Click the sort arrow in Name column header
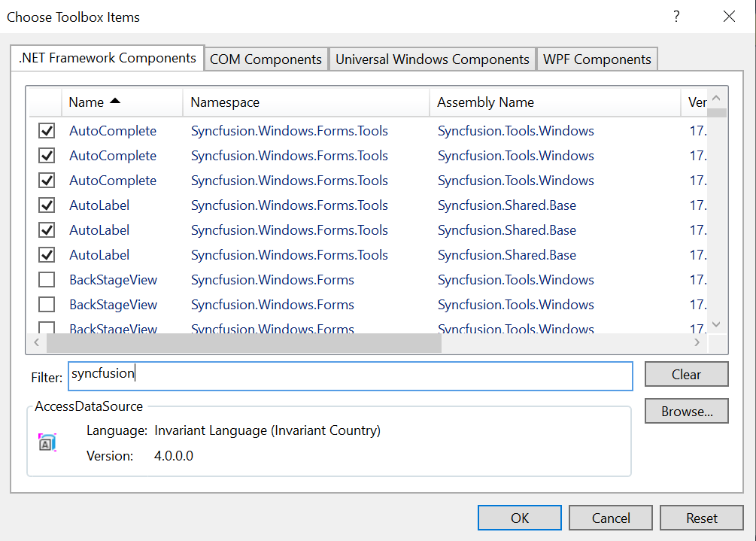756x541 pixels. coord(115,101)
